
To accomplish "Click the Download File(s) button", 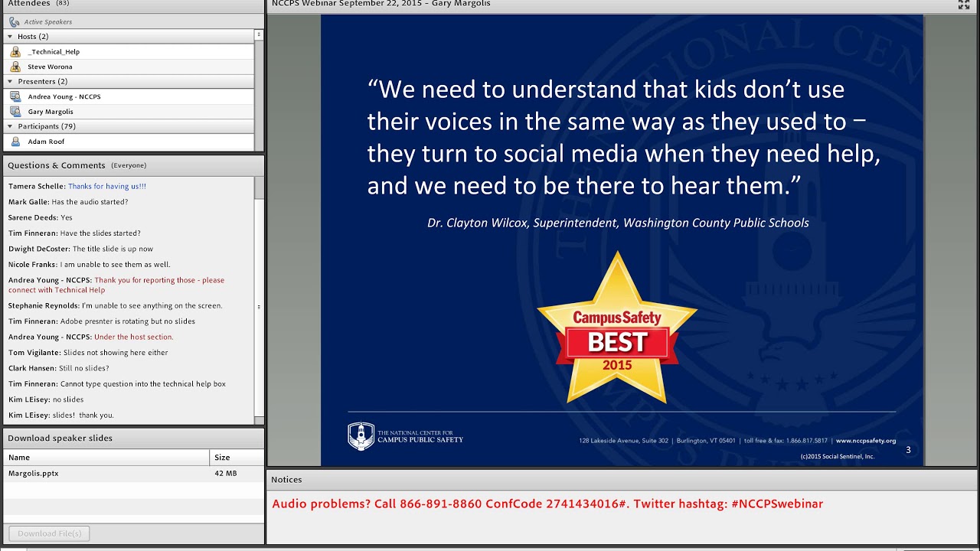I will [49, 533].
